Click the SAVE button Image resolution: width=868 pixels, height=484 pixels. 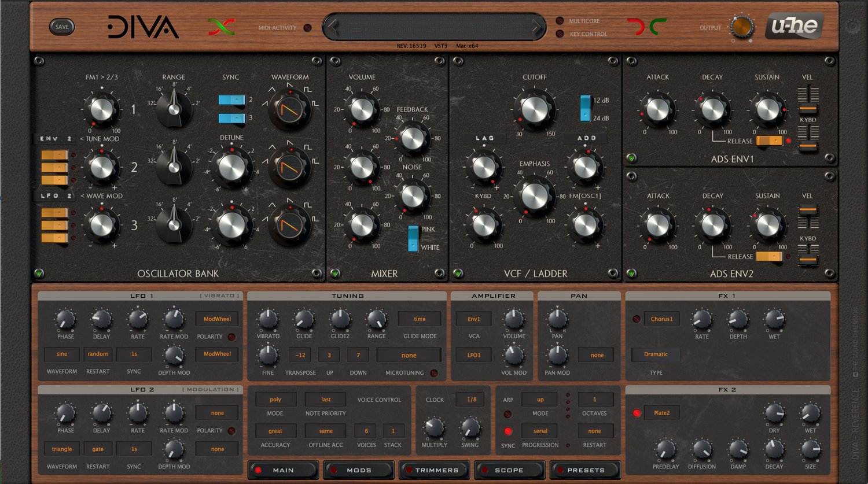pos(62,27)
